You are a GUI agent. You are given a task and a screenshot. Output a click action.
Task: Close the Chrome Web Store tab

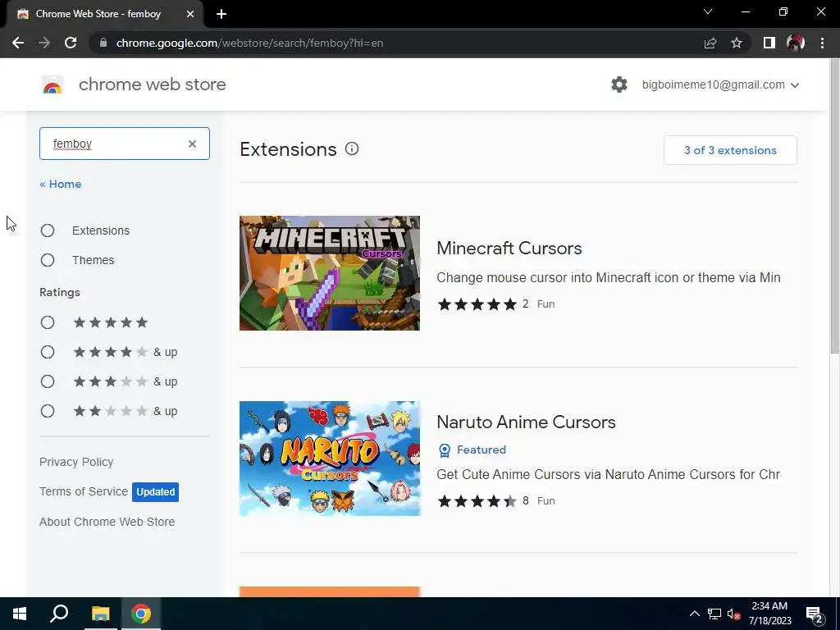pos(190,14)
